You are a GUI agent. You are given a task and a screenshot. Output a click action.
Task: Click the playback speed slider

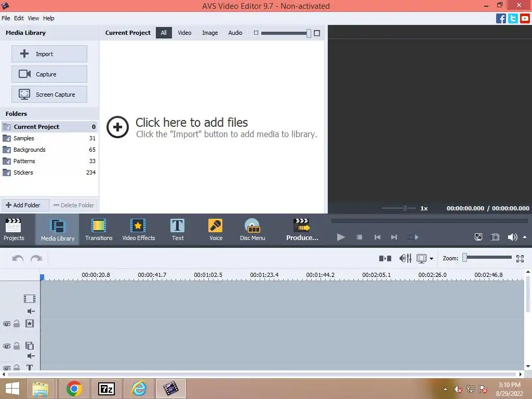[x=398, y=208]
